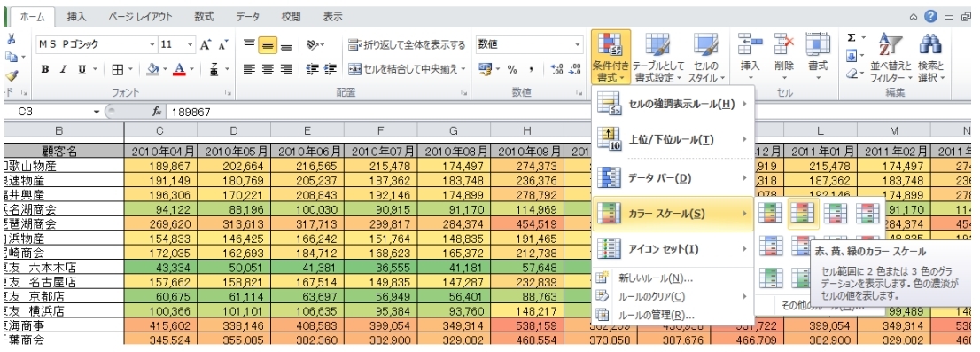The width and height of the screenshot is (980, 352).
Task: Choose 新しいルール menu entry
Action: click(x=673, y=278)
